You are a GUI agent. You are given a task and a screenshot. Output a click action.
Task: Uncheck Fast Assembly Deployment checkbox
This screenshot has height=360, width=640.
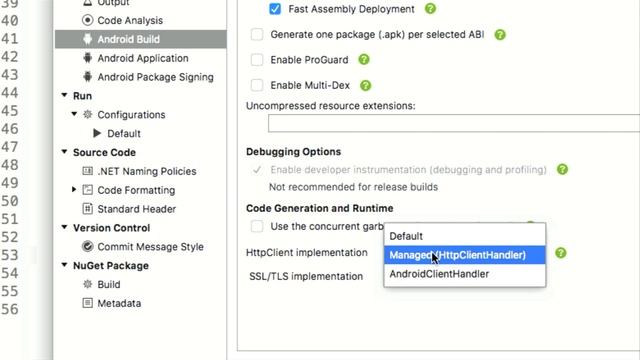click(x=275, y=9)
